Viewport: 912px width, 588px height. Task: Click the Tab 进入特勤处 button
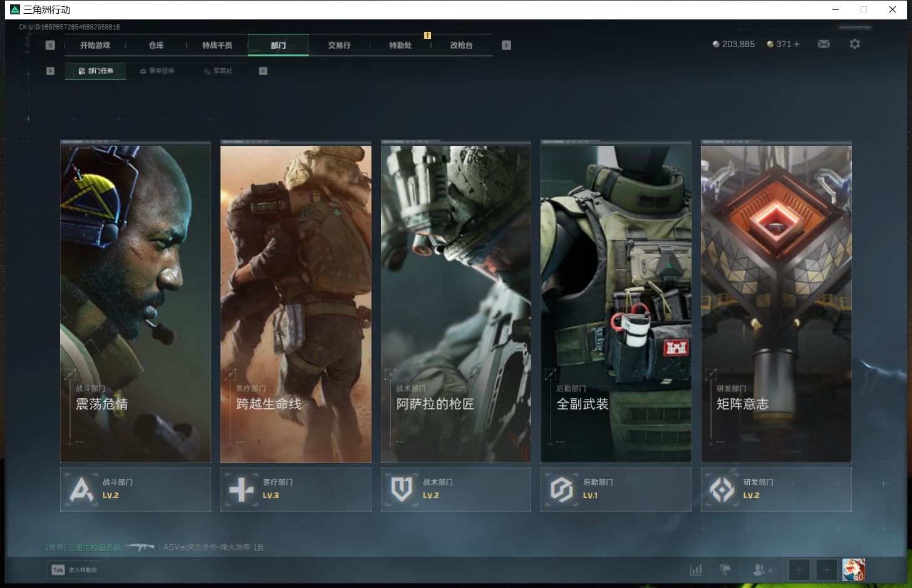[x=75, y=570]
